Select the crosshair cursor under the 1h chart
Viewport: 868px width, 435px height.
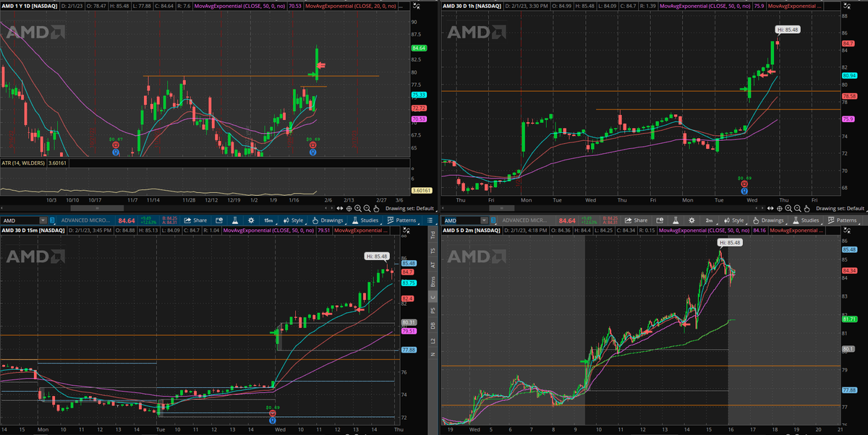click(779, 208)
